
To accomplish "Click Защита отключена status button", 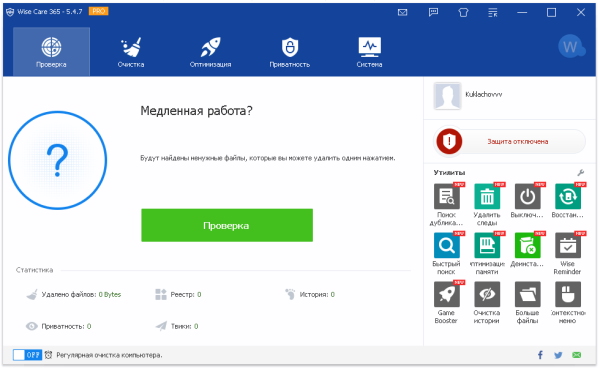I will tap(517, 142).
